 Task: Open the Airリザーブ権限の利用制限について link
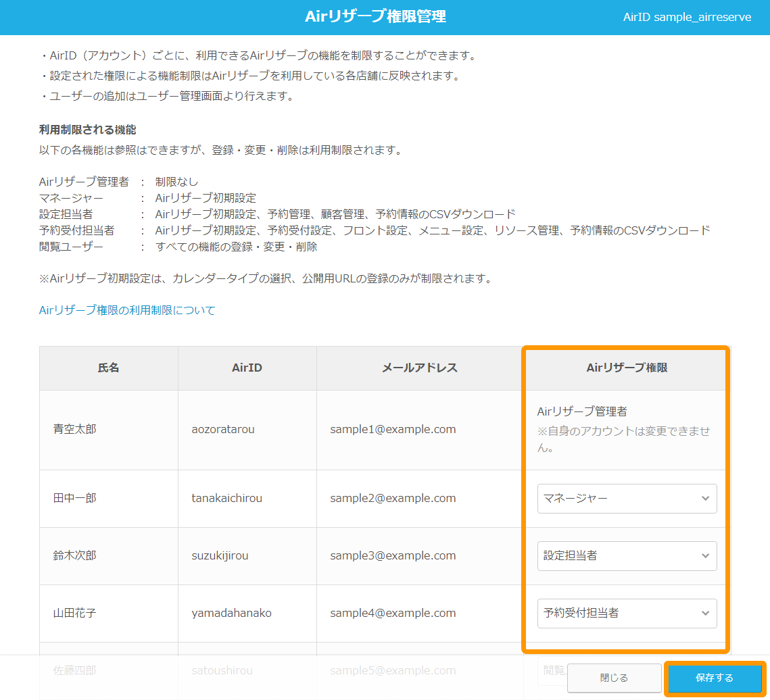point(127,310)
